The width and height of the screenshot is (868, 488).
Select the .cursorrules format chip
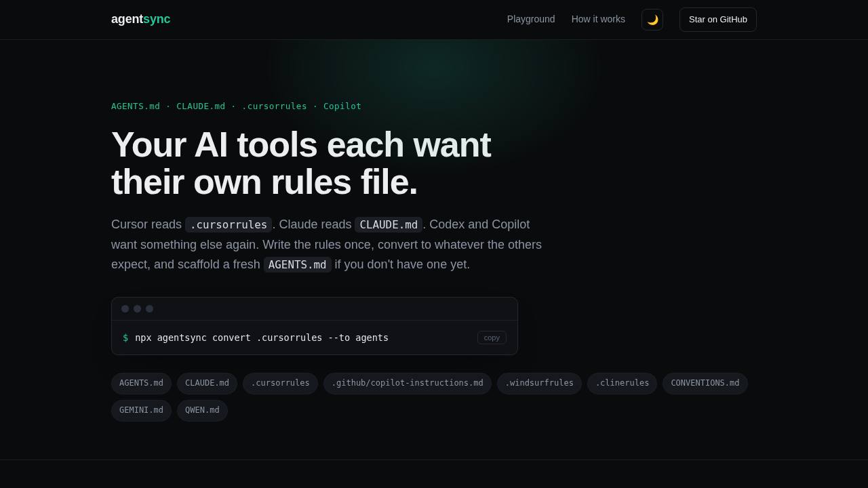[x=280, y=384]
